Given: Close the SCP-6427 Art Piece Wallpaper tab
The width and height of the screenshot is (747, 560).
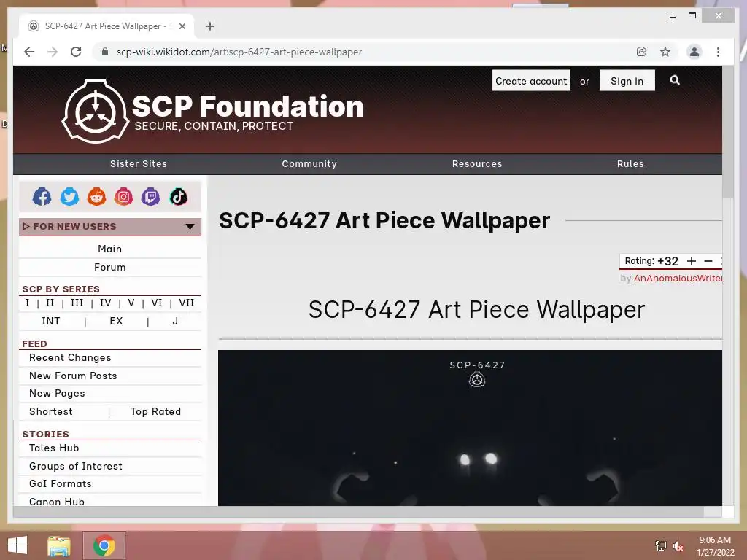Looking at the screenshot, I should click(x=182, y=26).
